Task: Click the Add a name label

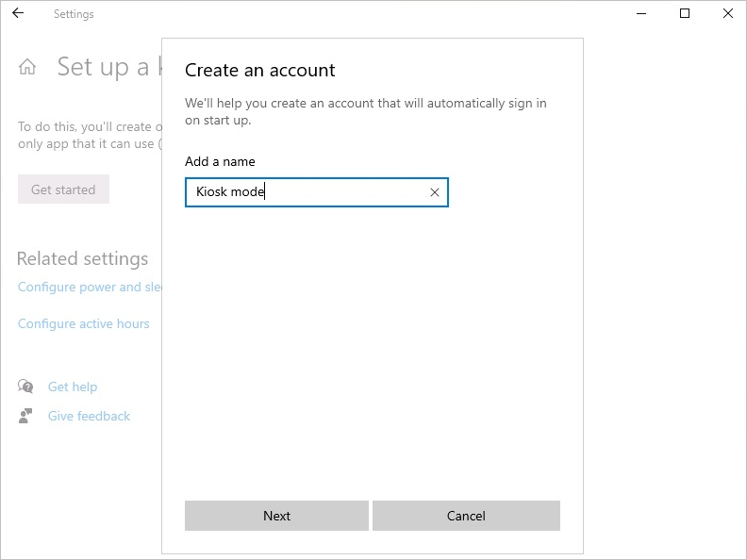Action: pos(220,161)
